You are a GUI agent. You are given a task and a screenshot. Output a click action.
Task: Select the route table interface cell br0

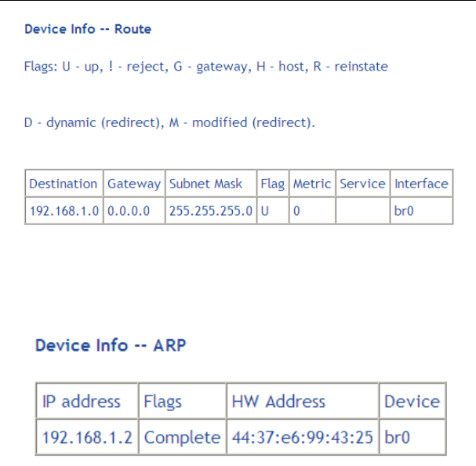pos(421,210)
